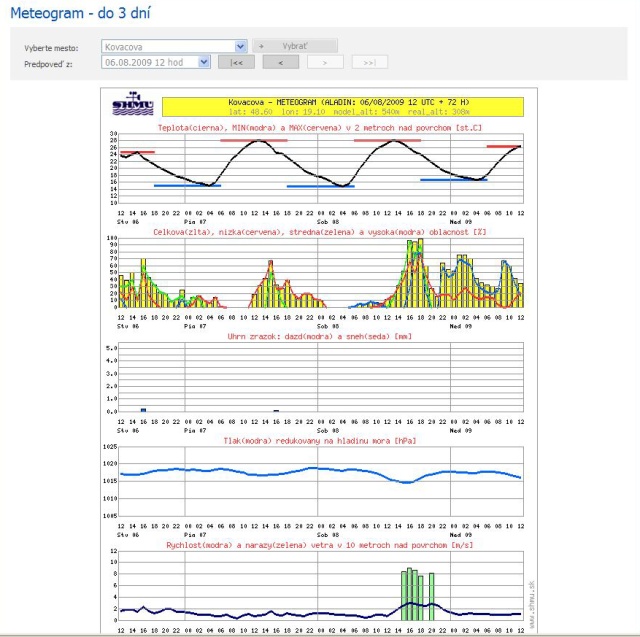Click the pressure chart (Tlak) panel

[x=320, y=482]
